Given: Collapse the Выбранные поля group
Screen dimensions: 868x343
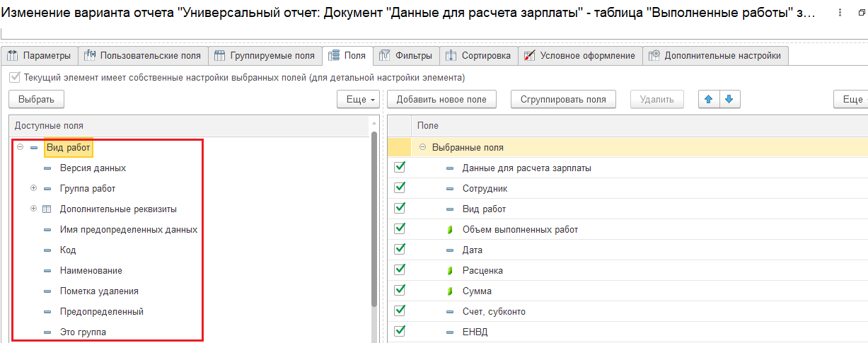Looking at the screenshot, I should pyautogui.click(x=422, y=148).
